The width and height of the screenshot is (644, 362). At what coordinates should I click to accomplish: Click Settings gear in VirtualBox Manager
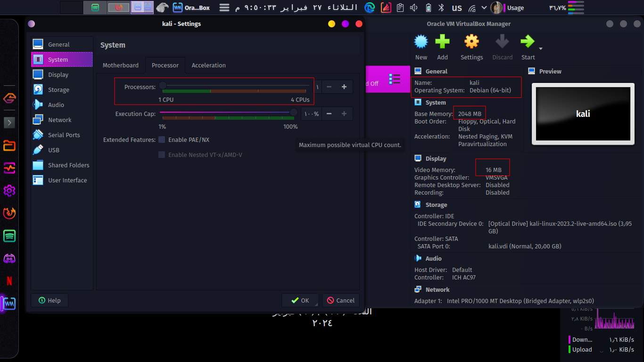tap(471, 48)
